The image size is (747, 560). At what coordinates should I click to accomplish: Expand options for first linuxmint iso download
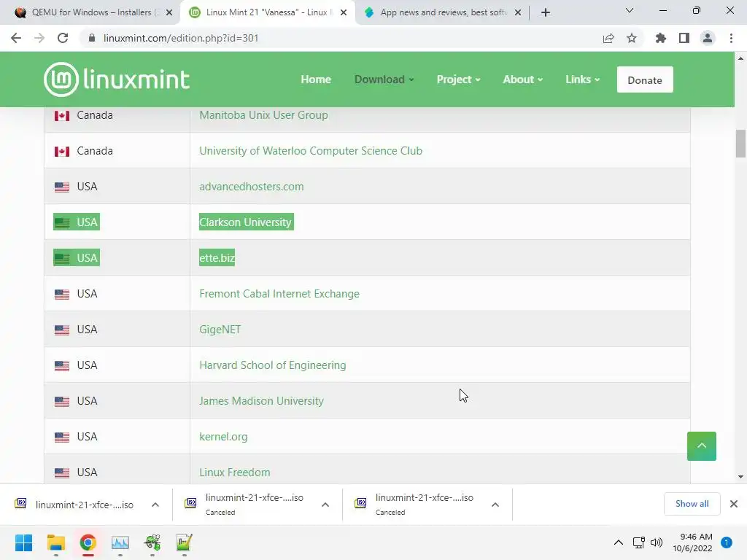[155, 505]
